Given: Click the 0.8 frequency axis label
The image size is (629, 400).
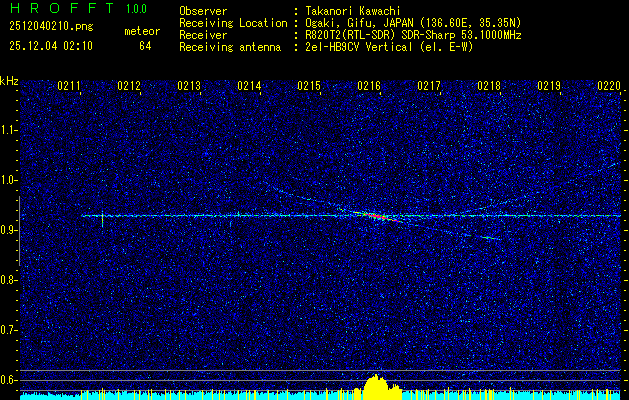Looking at the screenshot, I should pyautogui.click(x=8, y=280).
